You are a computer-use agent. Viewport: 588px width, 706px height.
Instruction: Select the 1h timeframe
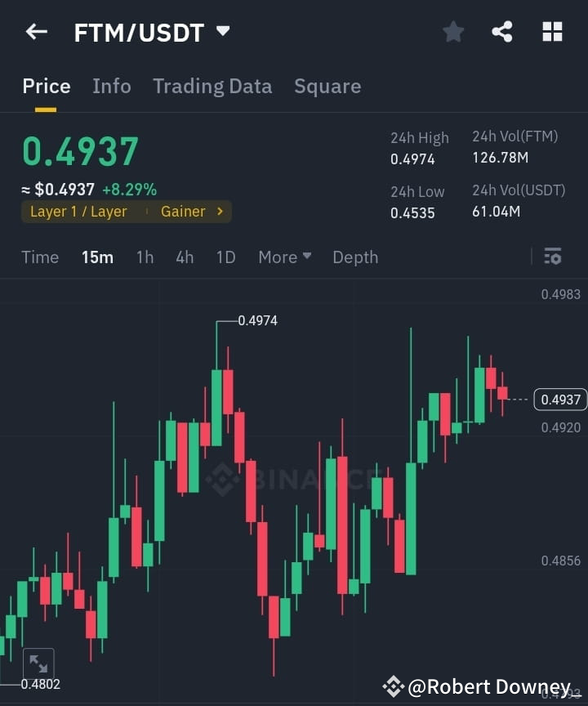pos(145,257)
